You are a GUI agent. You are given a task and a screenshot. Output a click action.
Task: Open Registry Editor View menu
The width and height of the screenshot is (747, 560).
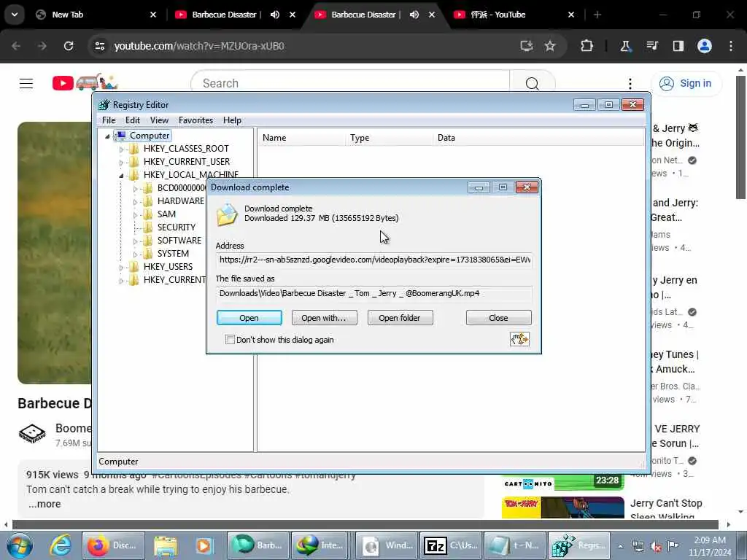click(x=159, y=120)
